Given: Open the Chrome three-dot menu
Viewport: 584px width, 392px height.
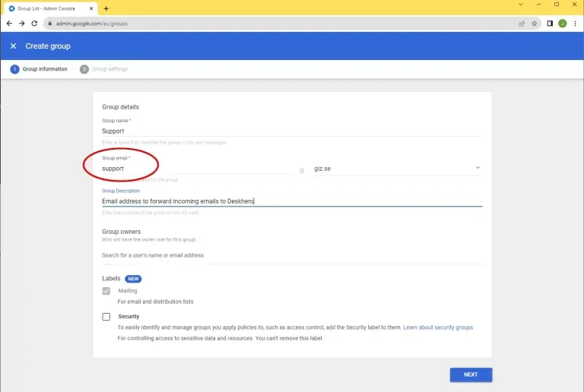Looking at the screenshot, I should (575, 24).
